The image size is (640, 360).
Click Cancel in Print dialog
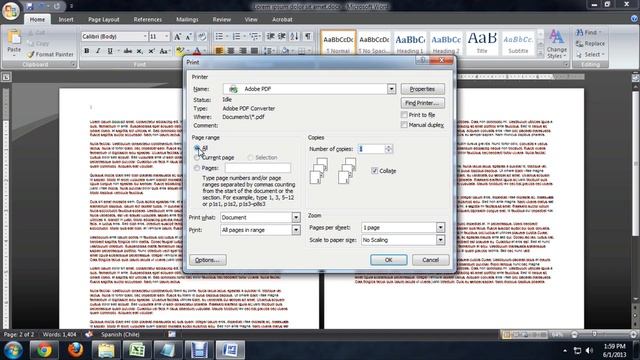431,260
